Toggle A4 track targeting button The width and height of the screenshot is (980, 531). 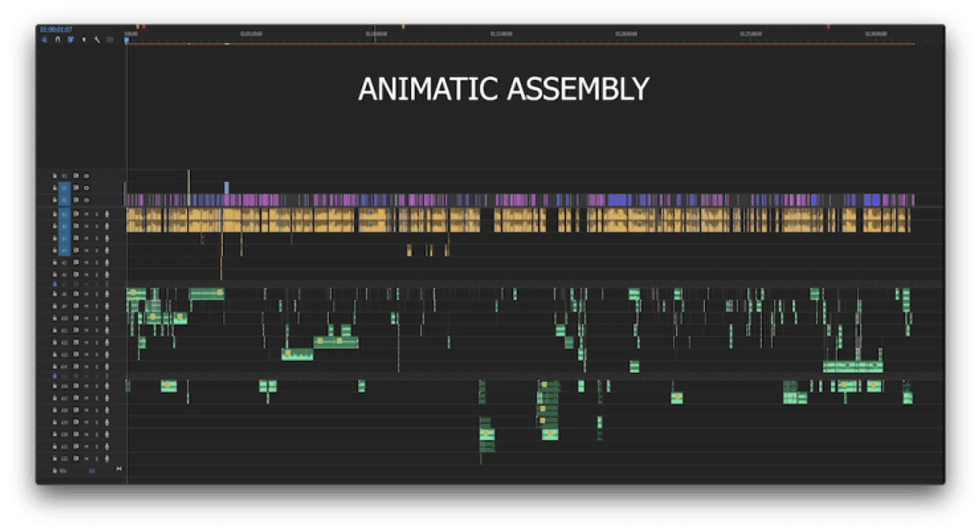[x=64, y=251]
